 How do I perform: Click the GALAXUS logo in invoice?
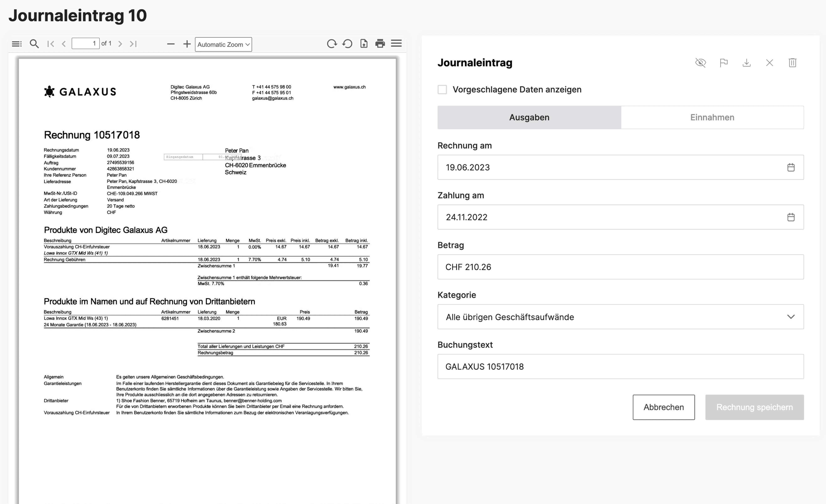pyautogui.click(x=80, y=92)
